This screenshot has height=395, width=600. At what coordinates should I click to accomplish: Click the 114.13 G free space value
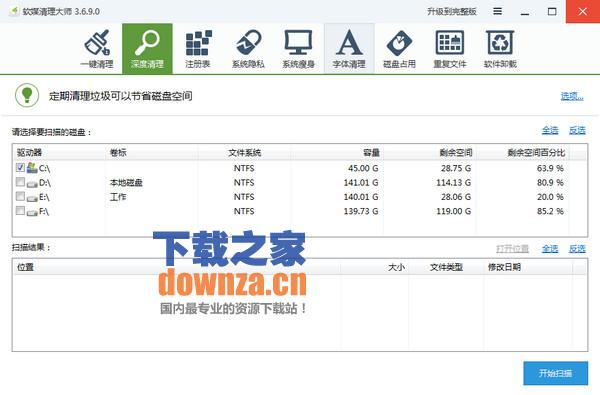click(x=454, y=183)
